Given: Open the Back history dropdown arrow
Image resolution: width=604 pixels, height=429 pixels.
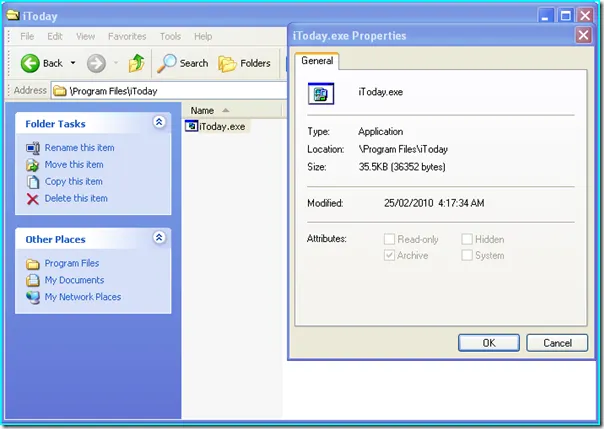Looking at the screenshot, I should click(x=73, y=63).
